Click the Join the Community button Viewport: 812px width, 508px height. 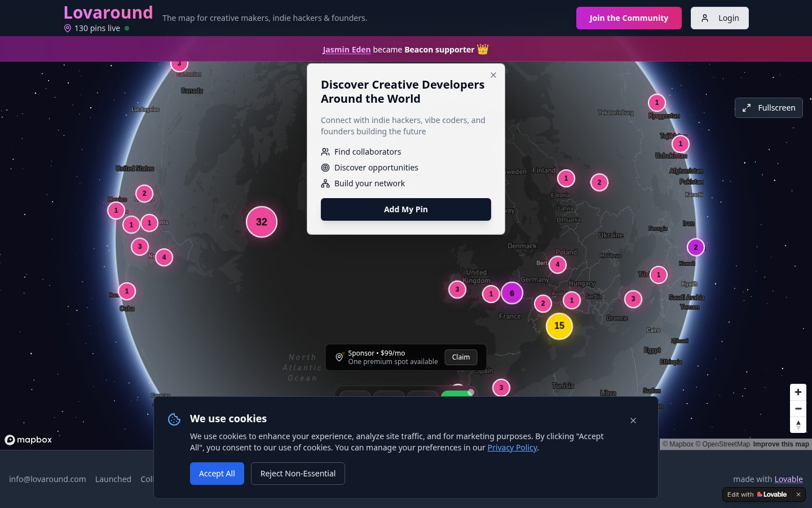pyautogui.click(x=629, y=18)
